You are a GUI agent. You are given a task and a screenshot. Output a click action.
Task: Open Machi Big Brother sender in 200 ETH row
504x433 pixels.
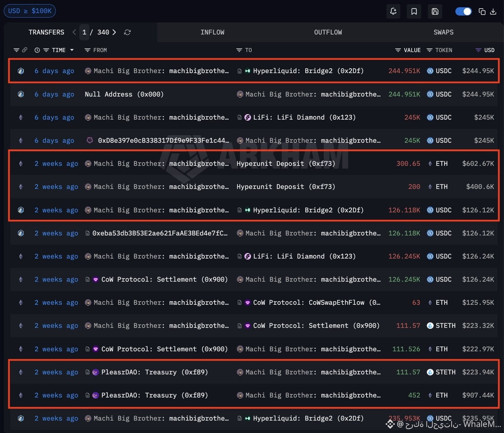(x=161, y=187)
